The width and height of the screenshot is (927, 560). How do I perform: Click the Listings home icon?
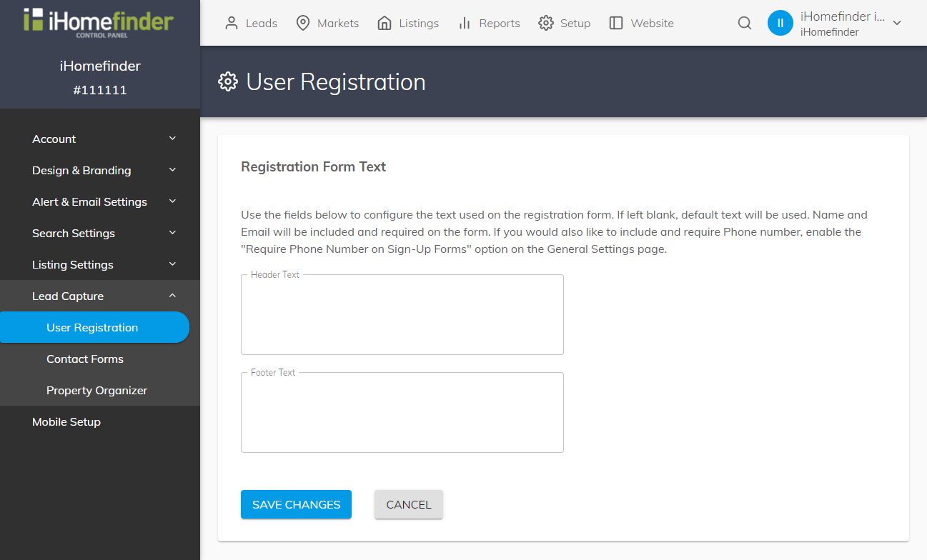click(383, 22)
